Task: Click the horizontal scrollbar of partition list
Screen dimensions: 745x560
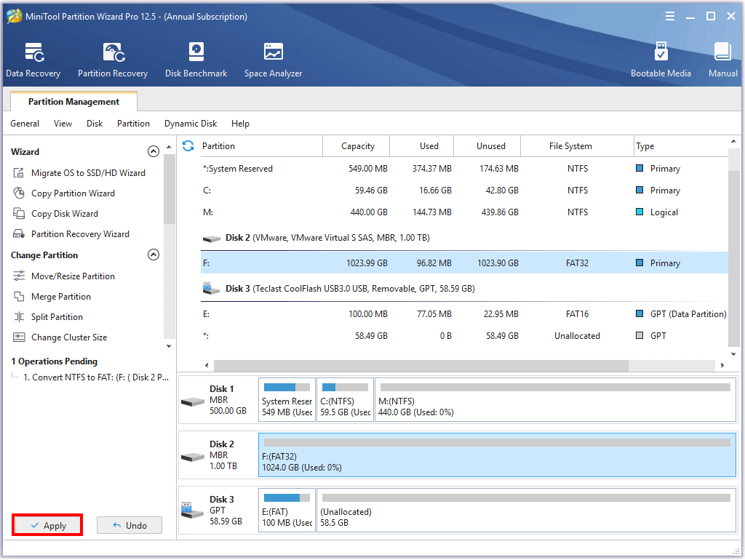Action: [421, 365]
